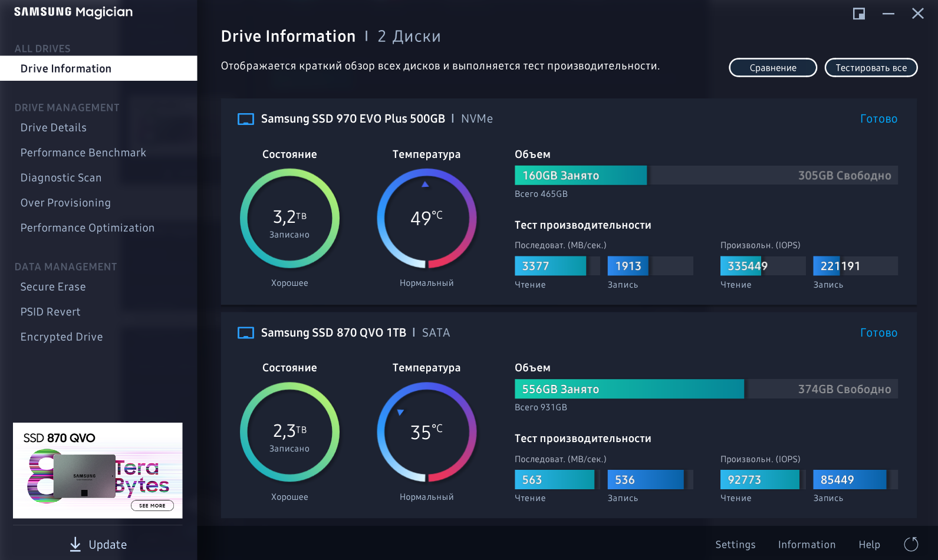The image size is (938, 560).
Task: Click the 221191 random write IOPS value
Action: pyautogui.click(x=855, y=266)
